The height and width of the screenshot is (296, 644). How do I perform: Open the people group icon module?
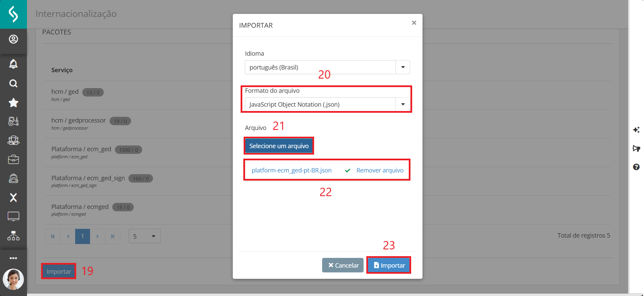(13, 140)
